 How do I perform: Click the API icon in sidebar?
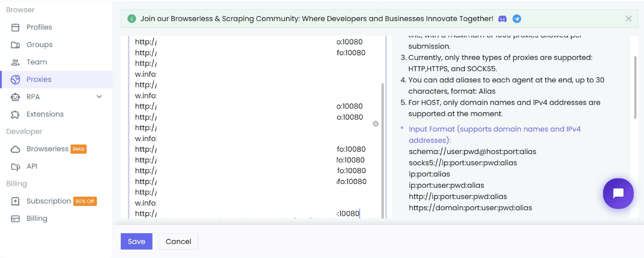(15, 166)
